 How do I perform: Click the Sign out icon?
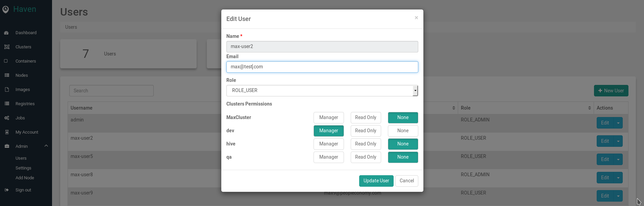pos(6,190)
